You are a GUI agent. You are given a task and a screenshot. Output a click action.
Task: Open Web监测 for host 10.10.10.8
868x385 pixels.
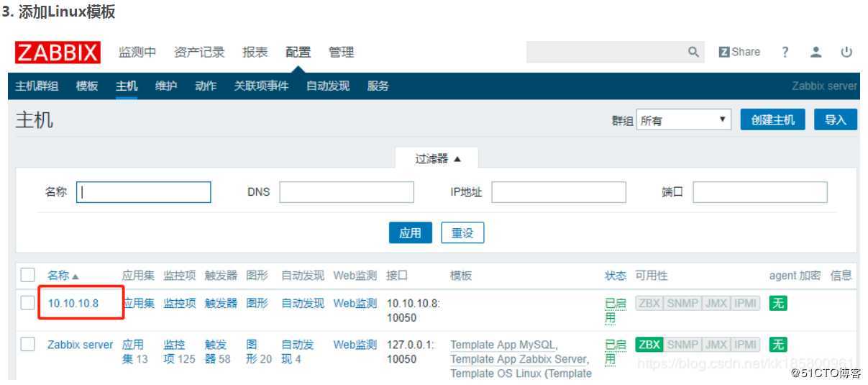click(x=355, y=304)
